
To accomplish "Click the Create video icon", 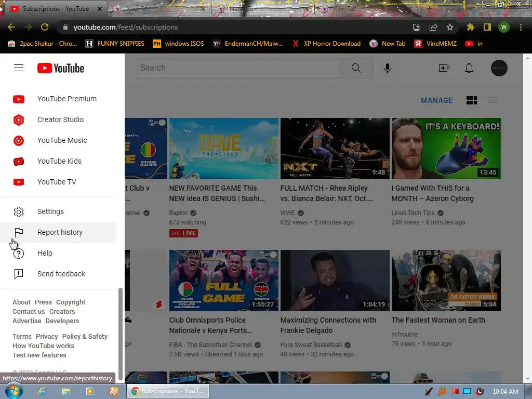I will [444, 68].
